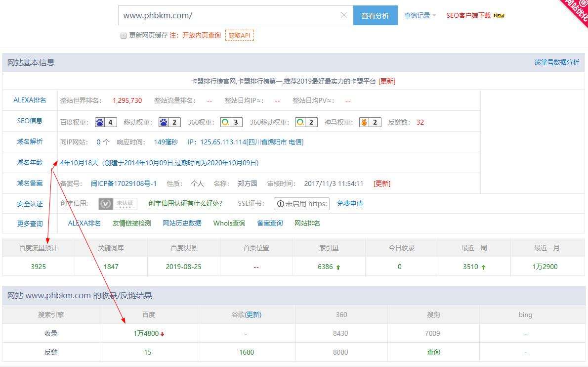Click the Shenma weight badge 2
The width and height of the screenshot is (588, 367).
(x=370, y=122)
